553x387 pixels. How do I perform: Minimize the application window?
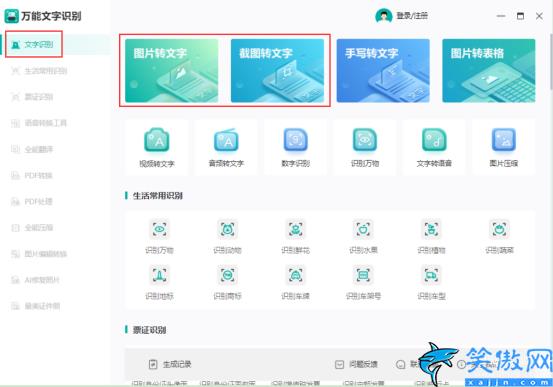tap(501, 16)
